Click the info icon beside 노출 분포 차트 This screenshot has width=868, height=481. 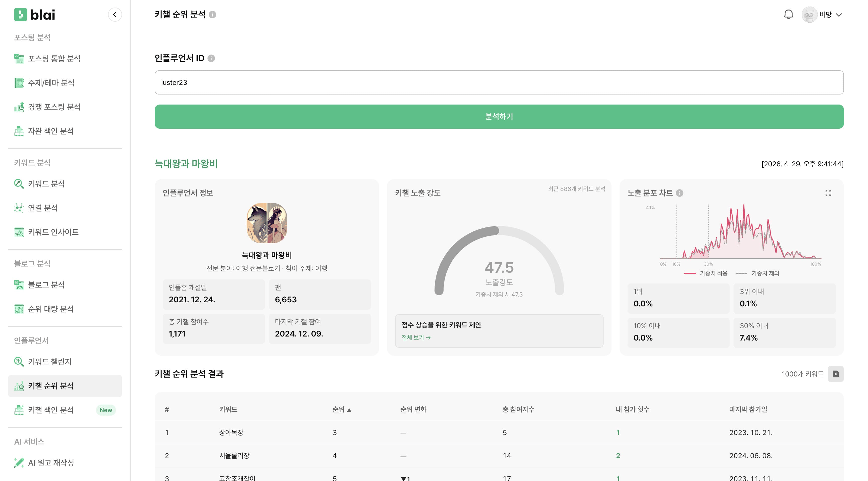pyautogui.click(x=680, y=193)
